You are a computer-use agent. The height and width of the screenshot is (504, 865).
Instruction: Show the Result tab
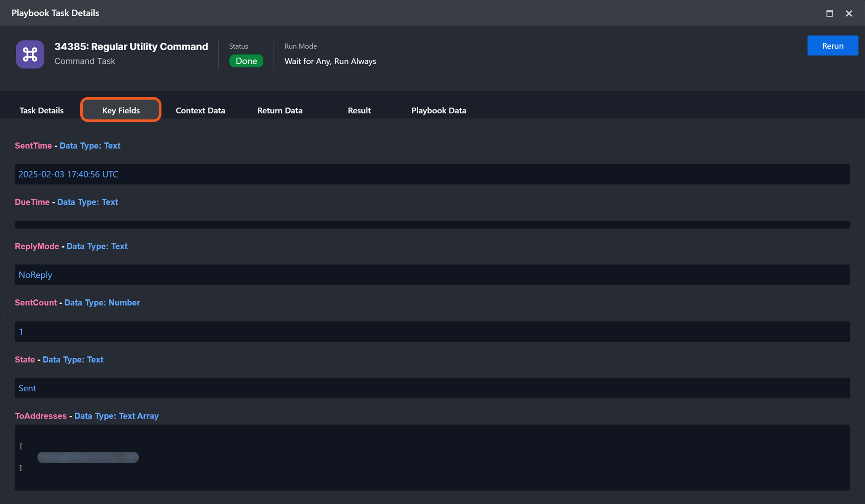coord(359,110)
